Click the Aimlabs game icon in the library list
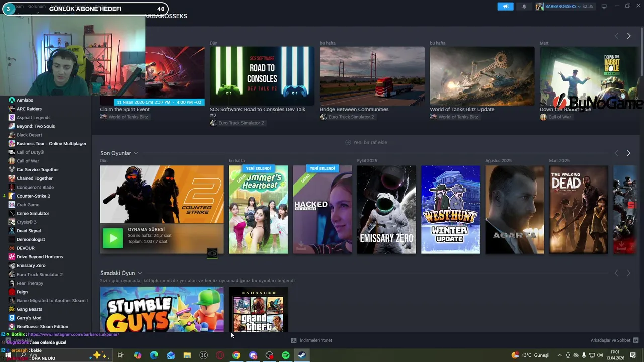 coord(12,100)
